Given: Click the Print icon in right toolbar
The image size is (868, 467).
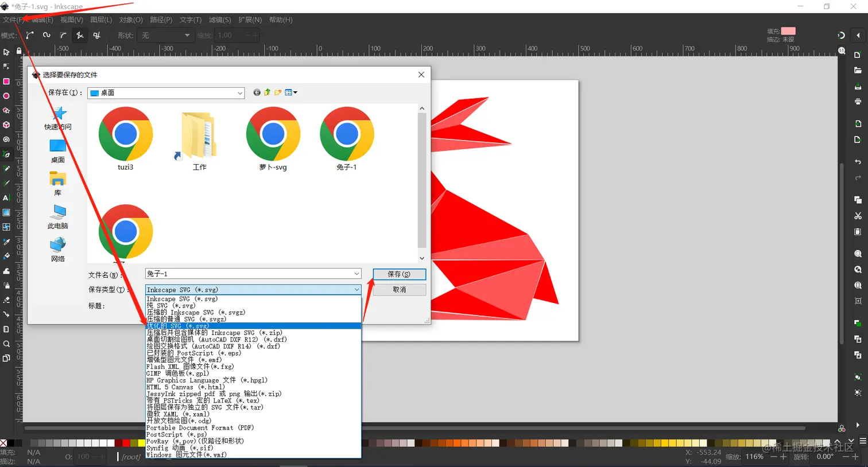Looking at the screenshot, I should 858,102.
